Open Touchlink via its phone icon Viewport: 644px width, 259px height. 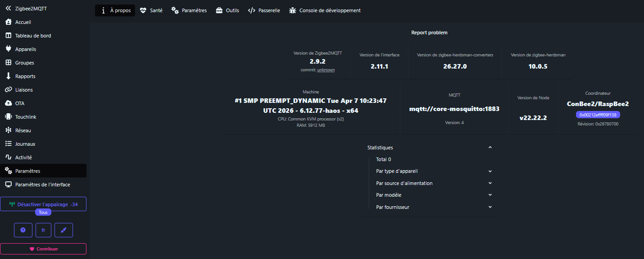coord(8,117)
